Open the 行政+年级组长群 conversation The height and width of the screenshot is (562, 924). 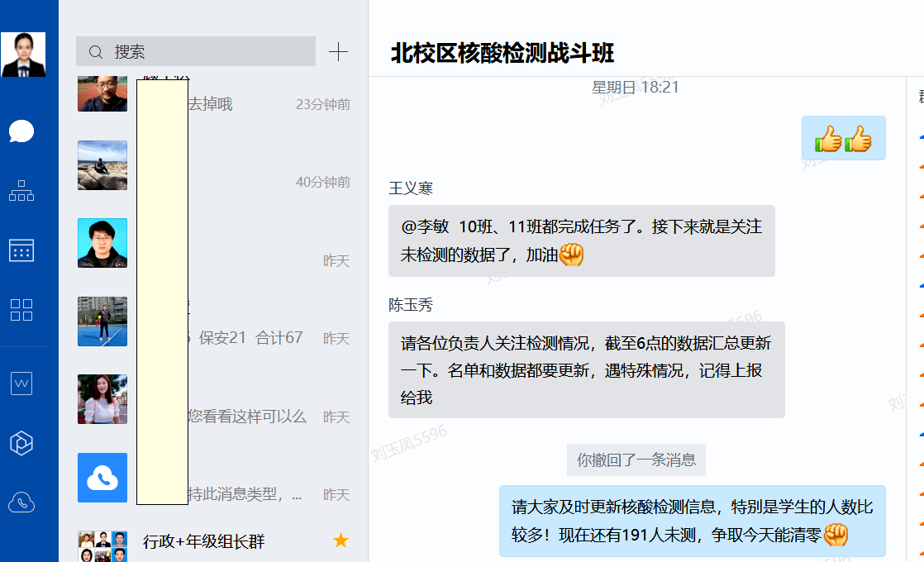(203, 542)
